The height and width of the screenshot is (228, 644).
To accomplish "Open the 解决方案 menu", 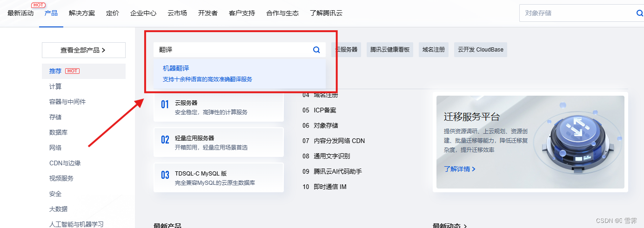I will 82,13.
